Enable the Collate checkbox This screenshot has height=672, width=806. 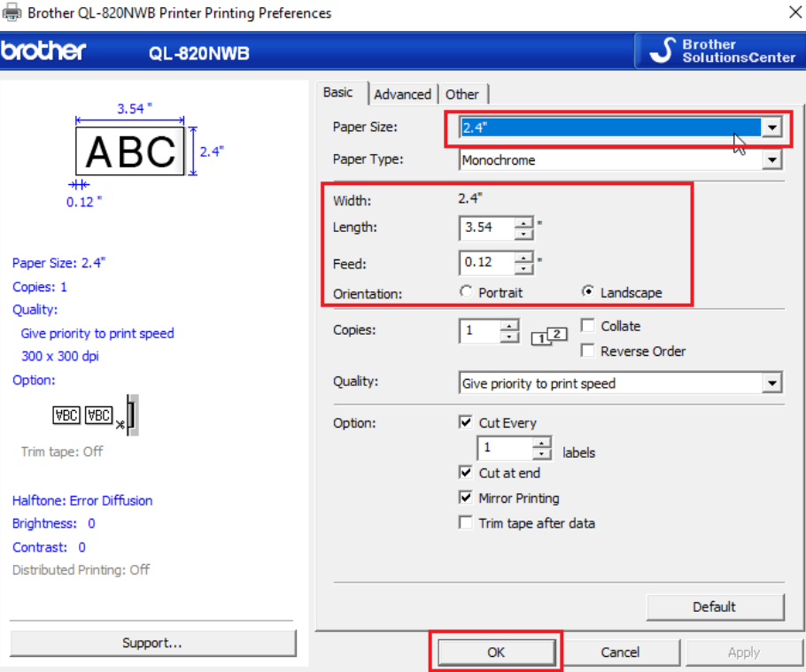[587, 325]
